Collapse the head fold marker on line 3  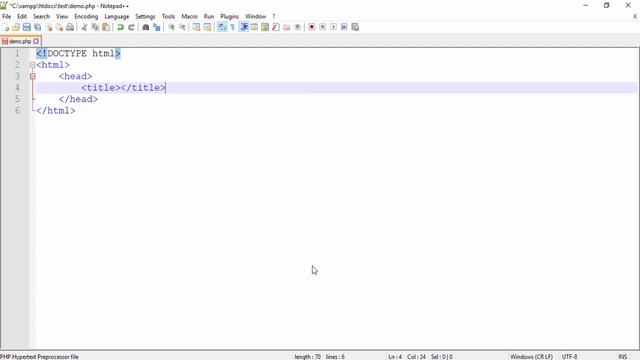click(x=32, y=76)
